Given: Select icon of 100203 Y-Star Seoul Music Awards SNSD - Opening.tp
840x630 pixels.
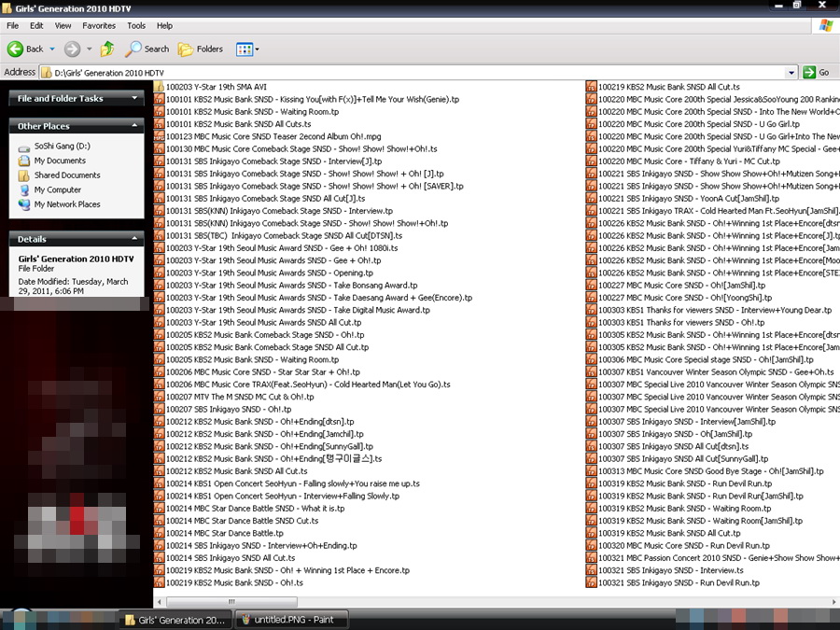Looking at the screenshot, I should 159,273.
